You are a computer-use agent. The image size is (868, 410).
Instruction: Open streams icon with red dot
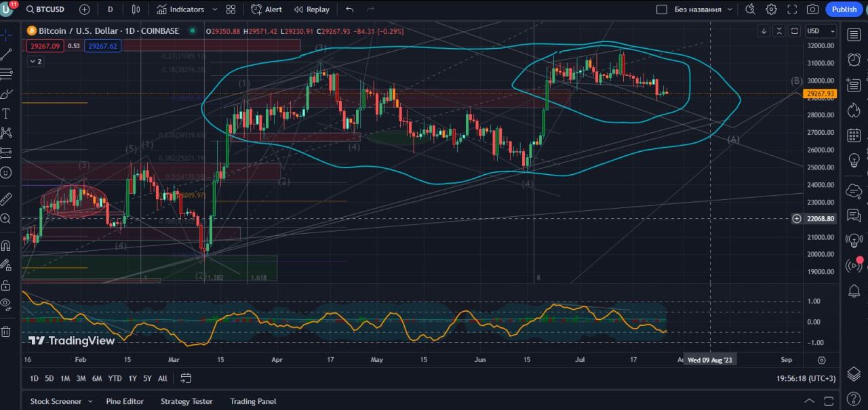click(x=854, y=266)
